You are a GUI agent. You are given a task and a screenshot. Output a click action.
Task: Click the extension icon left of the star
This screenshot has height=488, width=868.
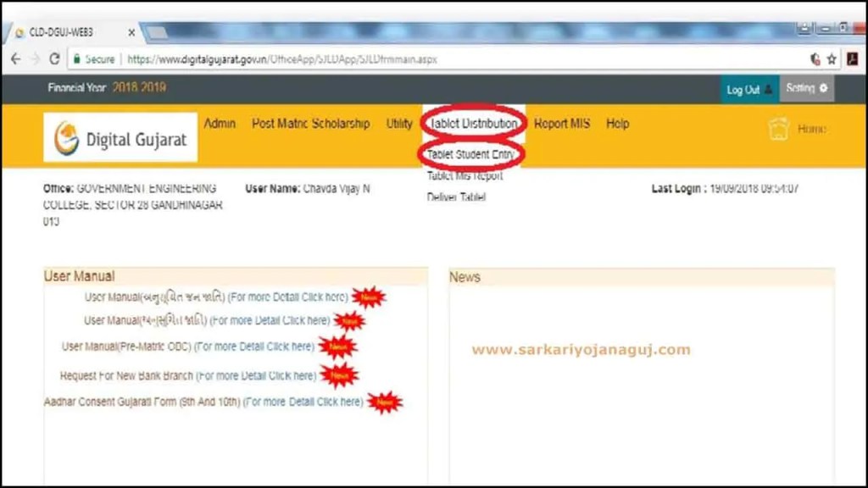tap(815, 59)
